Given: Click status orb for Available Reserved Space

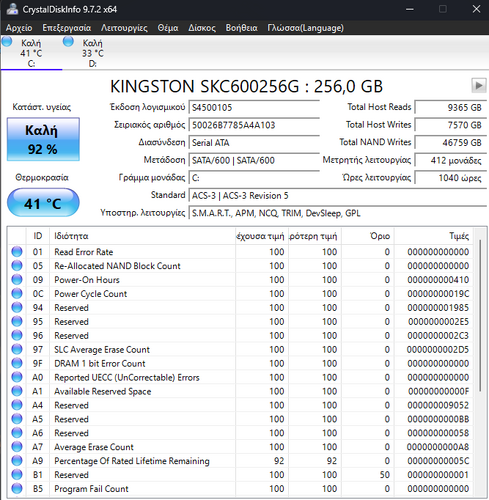Looking at the screenshot, I should pyautogui.click(x=17, y=391).
